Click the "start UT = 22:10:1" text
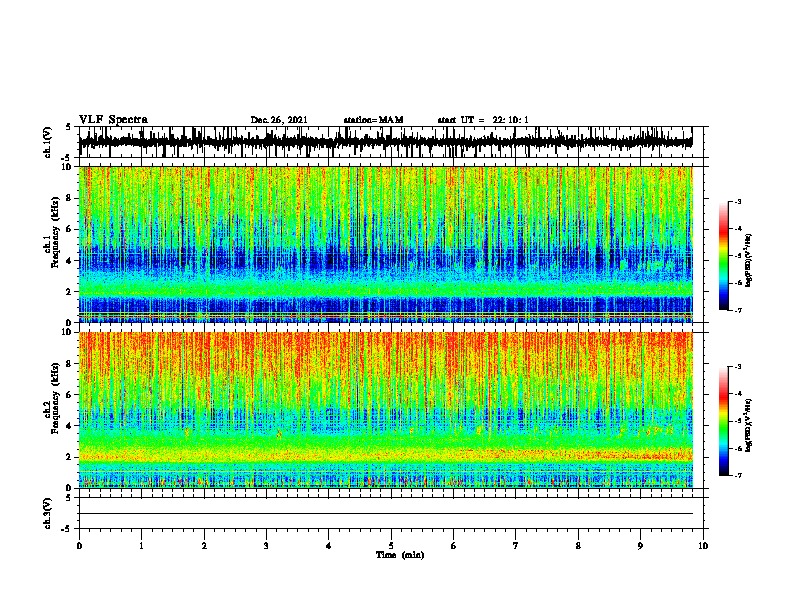Image resolution: width=792 pixels, height=612 pixels. (x=483, y=120)
